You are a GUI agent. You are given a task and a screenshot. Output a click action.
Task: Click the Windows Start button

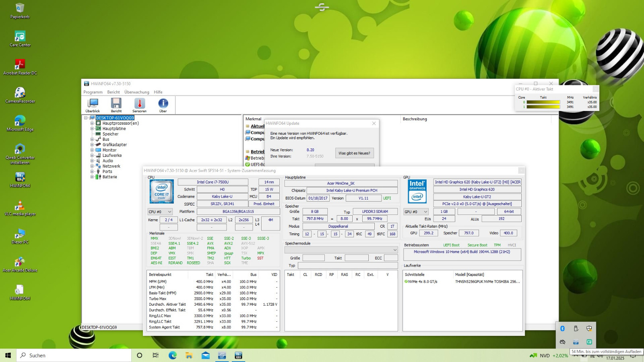(8, 355)
